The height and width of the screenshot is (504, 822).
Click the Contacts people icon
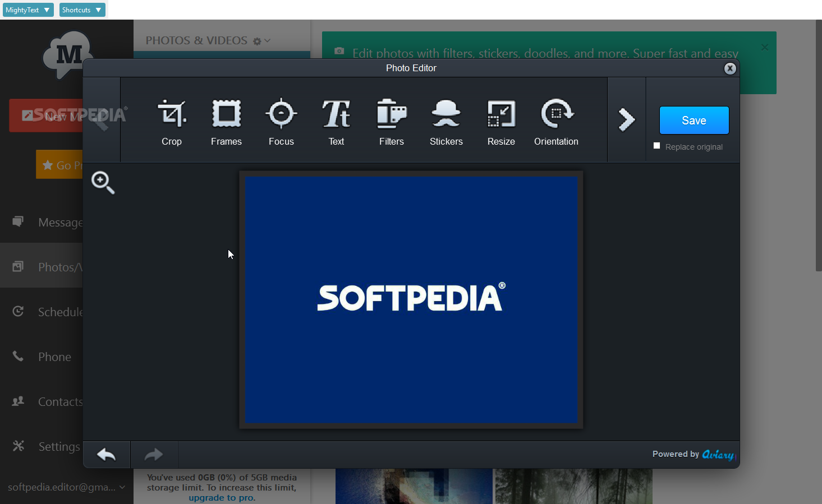click(18, 401)
